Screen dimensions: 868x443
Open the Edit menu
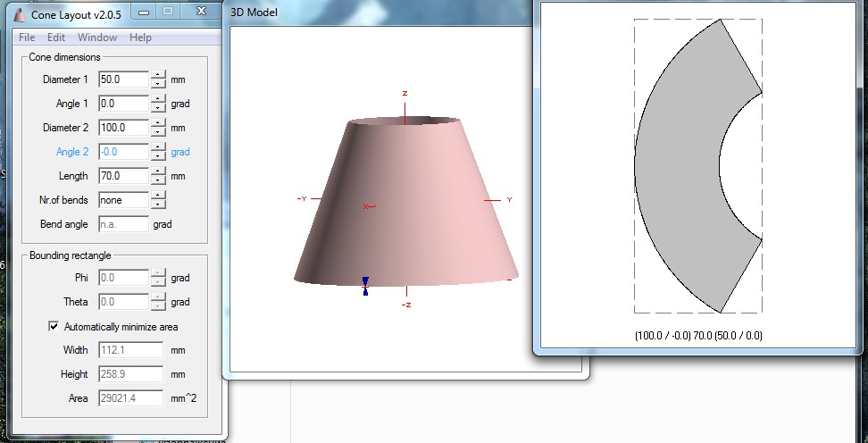(56, 38)
